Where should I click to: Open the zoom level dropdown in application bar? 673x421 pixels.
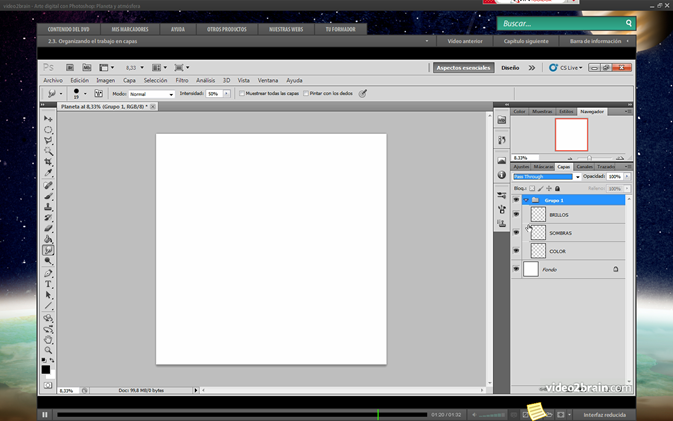[x=142, y=67]
